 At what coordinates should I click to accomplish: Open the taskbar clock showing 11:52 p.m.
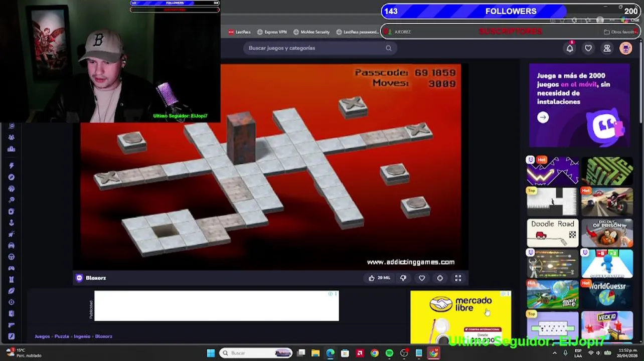point(628,353)
